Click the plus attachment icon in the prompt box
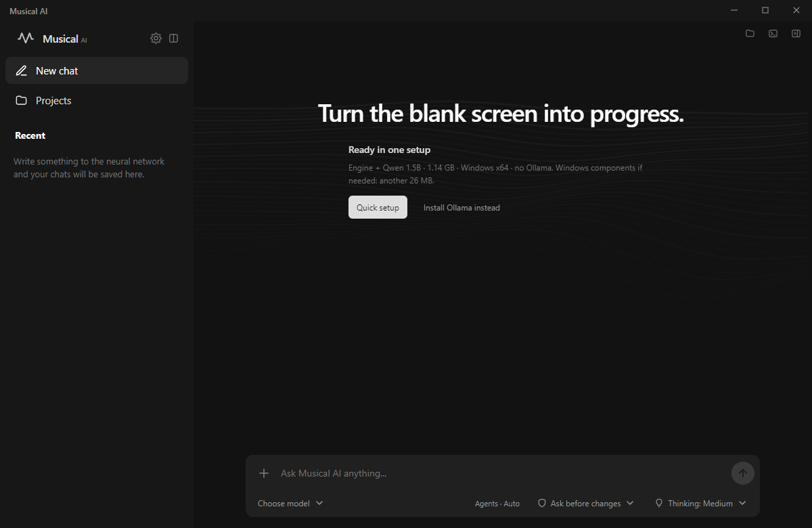812x528 pixels. click(264, 473)
